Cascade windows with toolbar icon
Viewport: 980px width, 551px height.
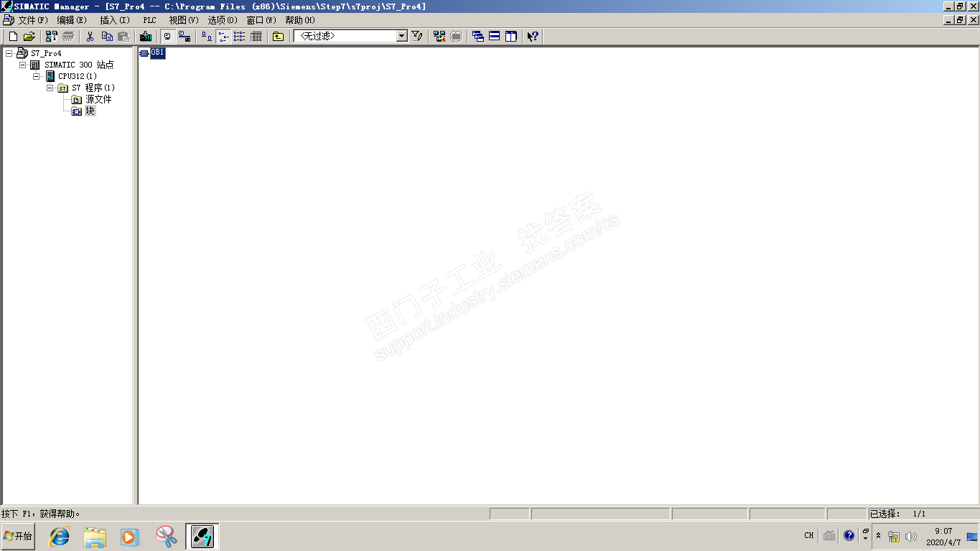[478, 36]
